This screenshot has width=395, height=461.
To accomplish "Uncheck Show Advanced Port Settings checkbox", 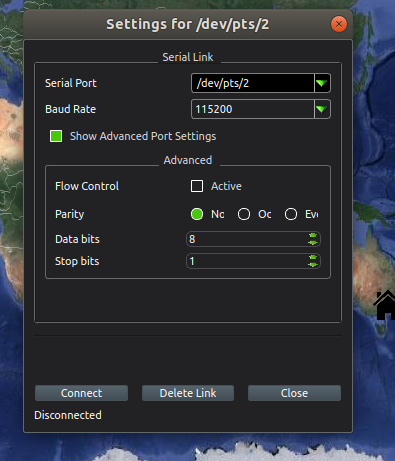I will pos(56,136).
